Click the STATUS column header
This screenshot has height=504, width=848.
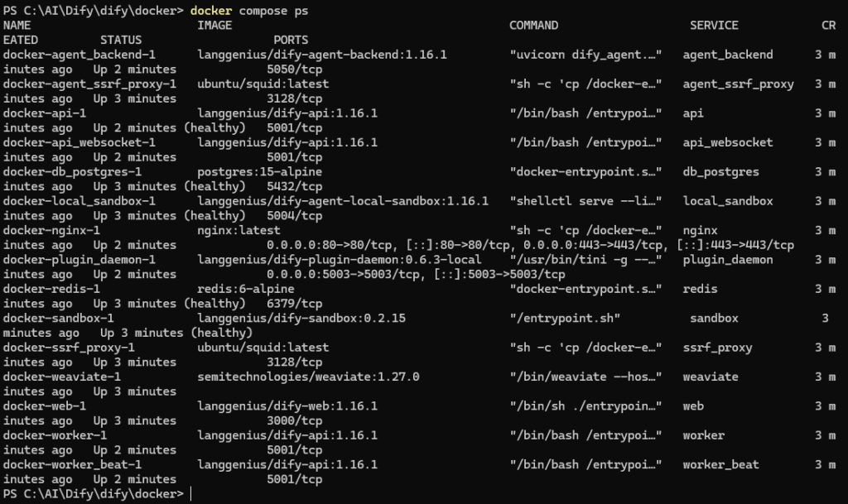click(121, 40)
